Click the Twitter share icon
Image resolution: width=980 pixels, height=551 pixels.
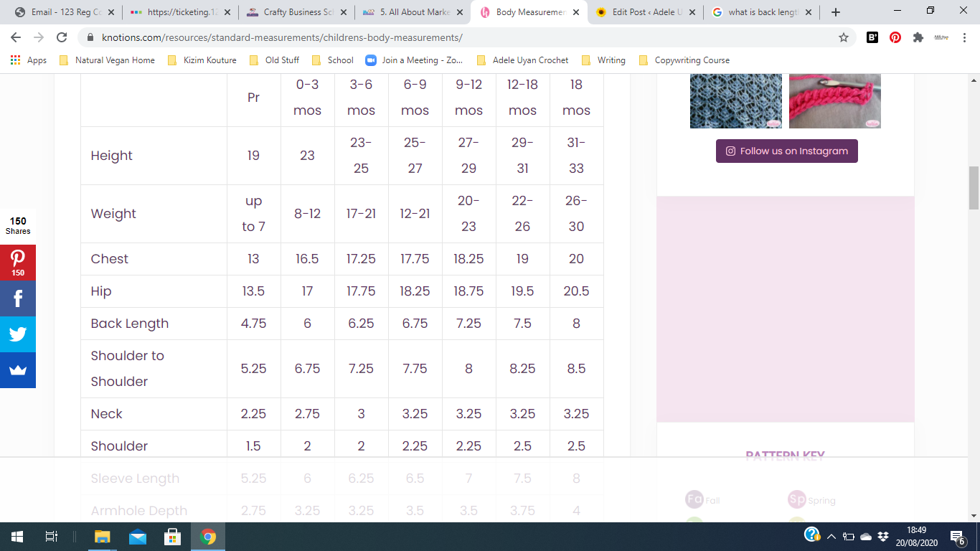[18, 334]
